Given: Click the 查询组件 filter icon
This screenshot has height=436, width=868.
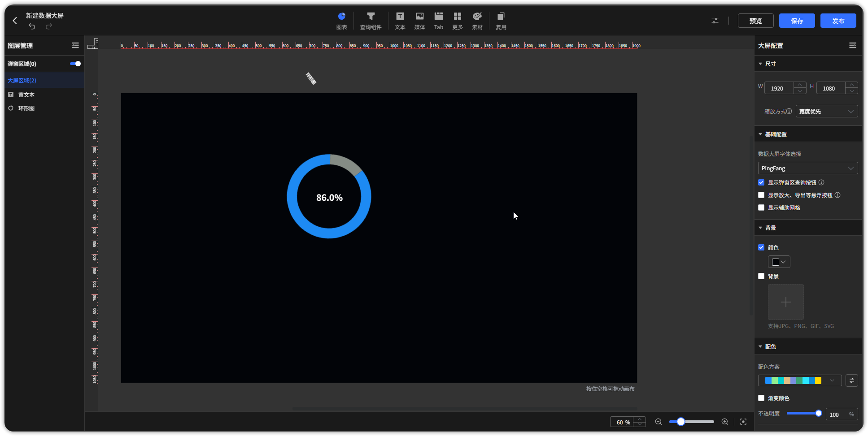Looking at the screenshot, I should click(x=371, y=21).
